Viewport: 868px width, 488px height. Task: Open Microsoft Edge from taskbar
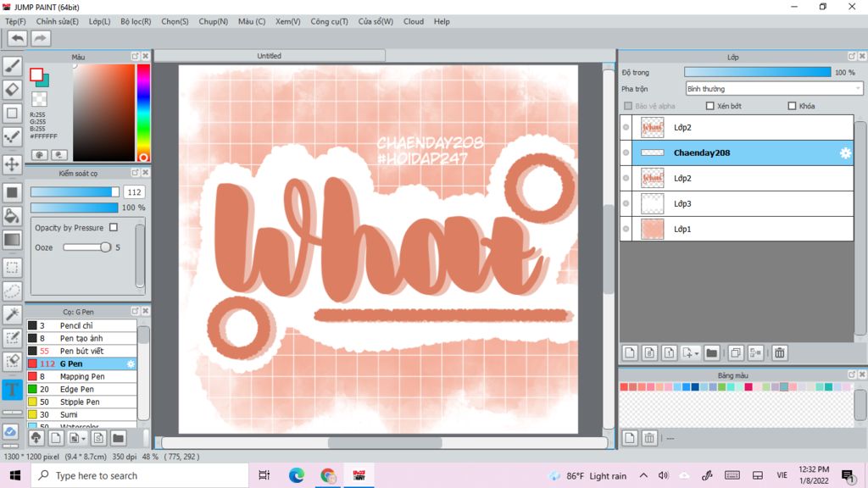tap(296, 475)
